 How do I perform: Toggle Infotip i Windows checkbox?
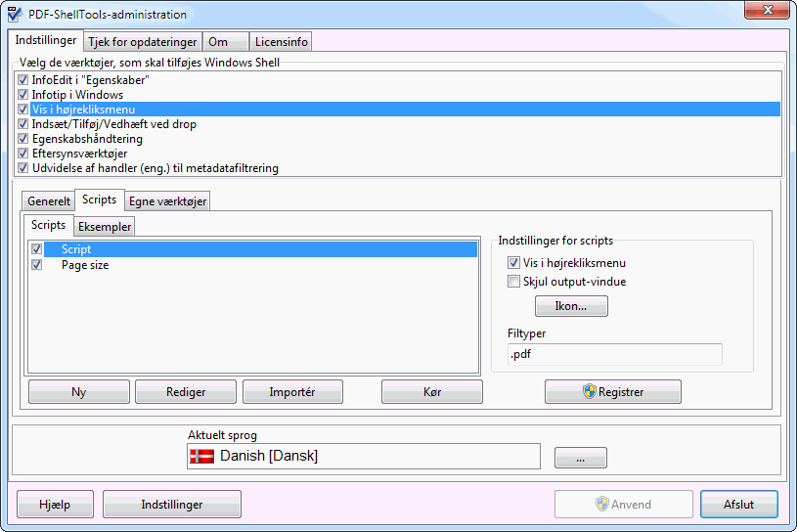point(22,95)
